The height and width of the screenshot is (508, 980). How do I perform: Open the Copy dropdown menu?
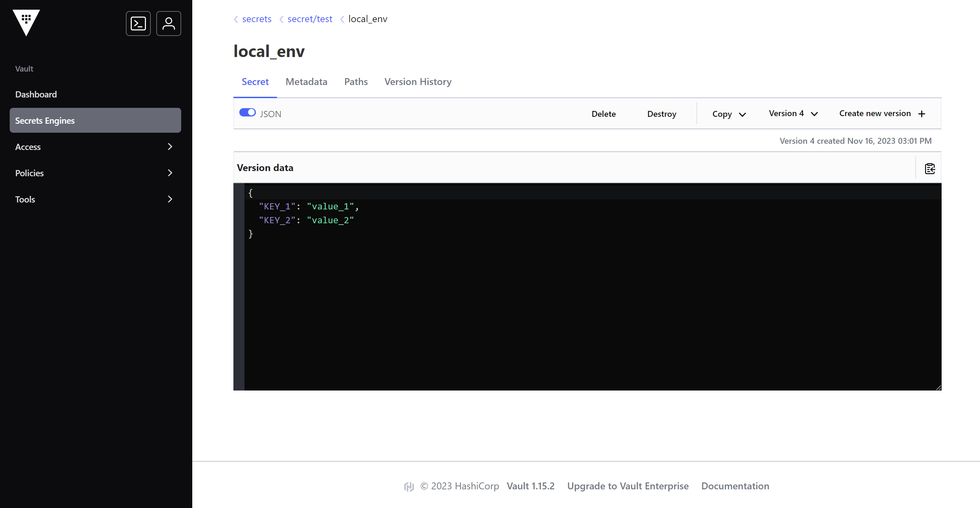tap(729, 114)
